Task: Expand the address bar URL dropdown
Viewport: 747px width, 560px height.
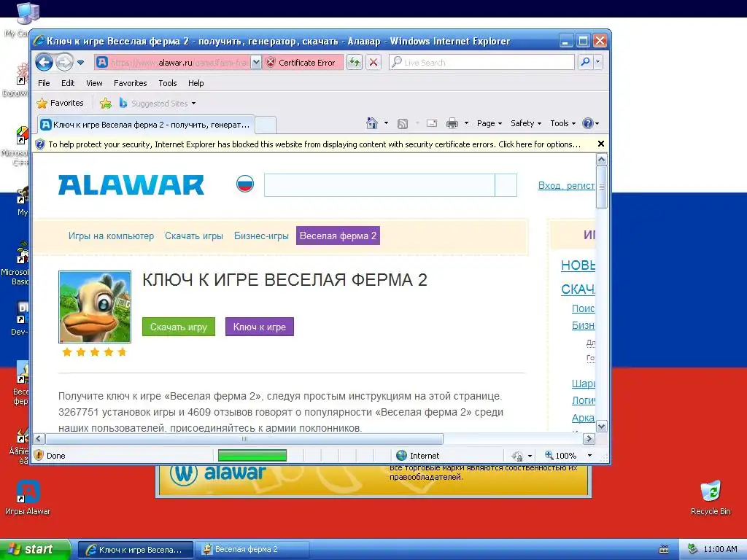Action: click(256, 63)
